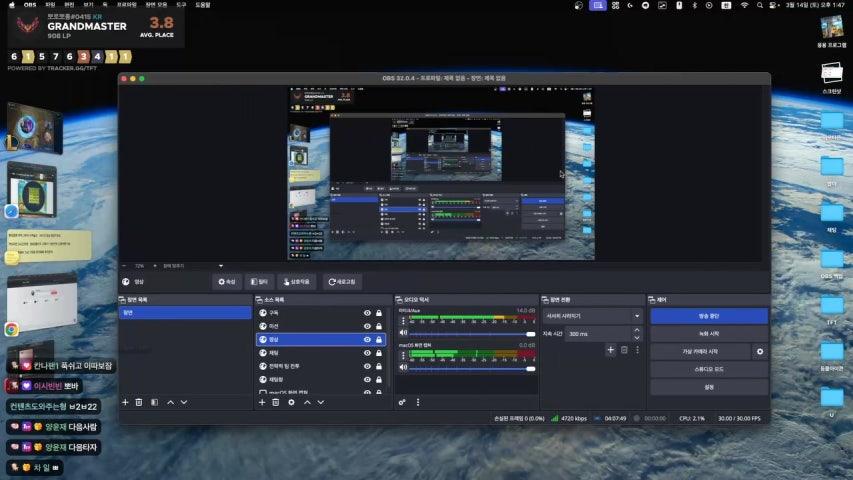Open advanced audio properties gears icon
The width and height of the screenshot is (853, 480).
(402, 402)
